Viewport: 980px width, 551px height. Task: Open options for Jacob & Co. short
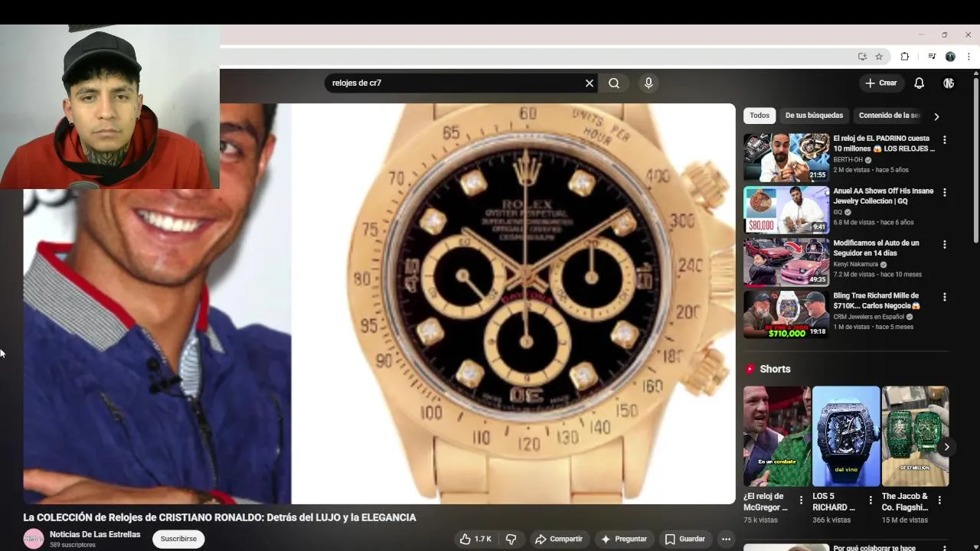[939, 500]
